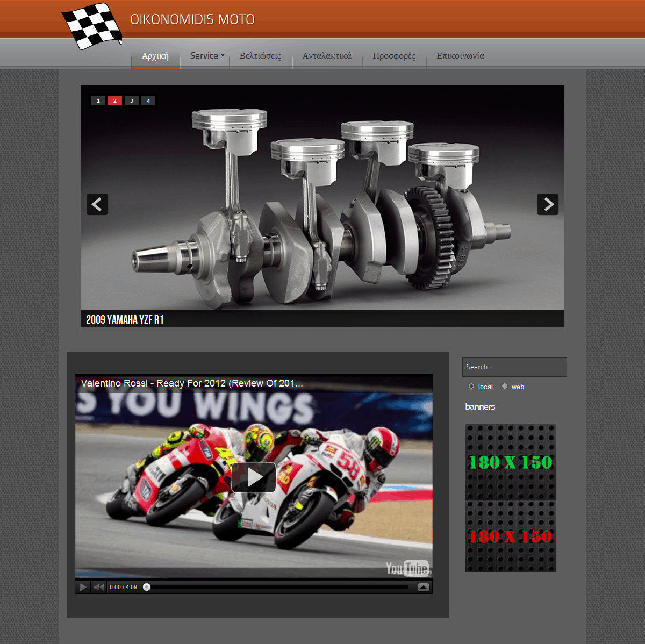Select the local search radio button
The image size is (645, 644).
471,386
